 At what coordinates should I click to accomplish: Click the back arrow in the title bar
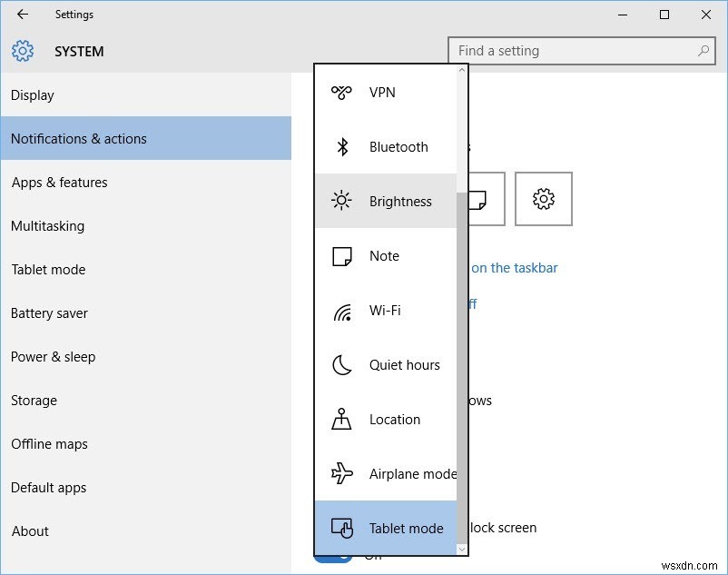[21, 15]
